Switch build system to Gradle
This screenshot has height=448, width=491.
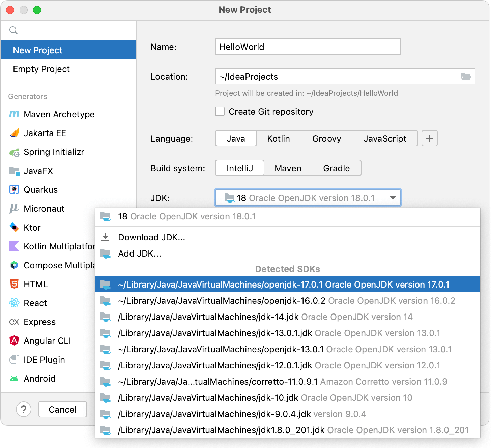(x=336, y=168)
